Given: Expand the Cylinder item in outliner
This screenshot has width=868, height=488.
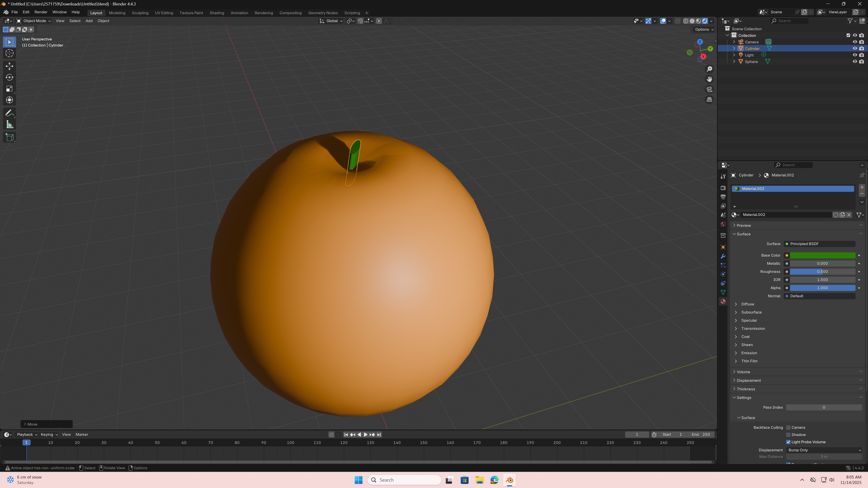Looking at the screenshot, I should pyautogui.click(x=734, y=49).
